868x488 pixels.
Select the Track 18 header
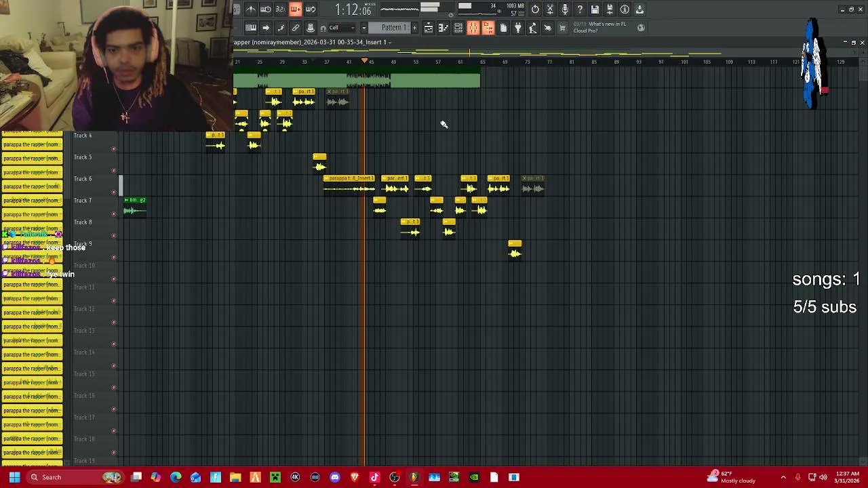click(94, 445)
